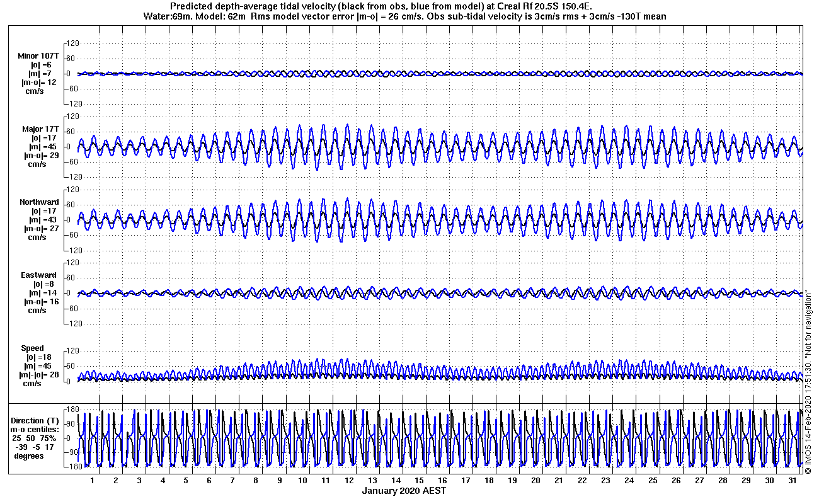Click the 'January 2020 AEST' axis title

click(x=404, y=491)
